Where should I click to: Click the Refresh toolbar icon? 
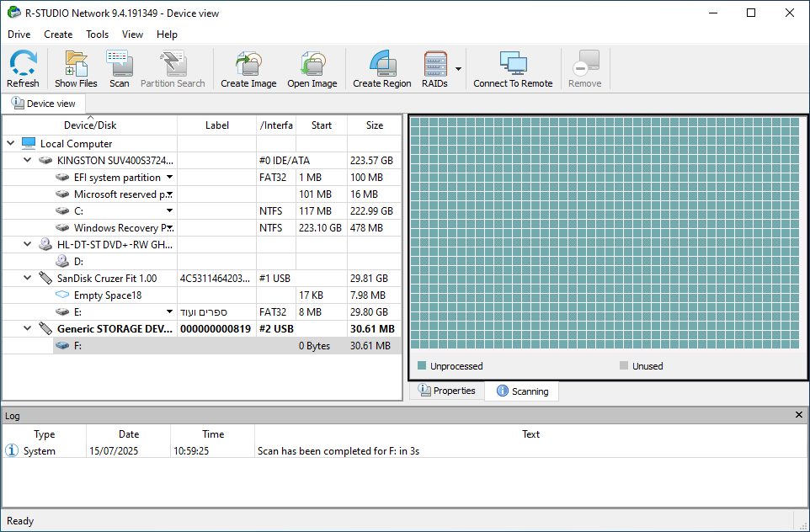coord(23,69)
